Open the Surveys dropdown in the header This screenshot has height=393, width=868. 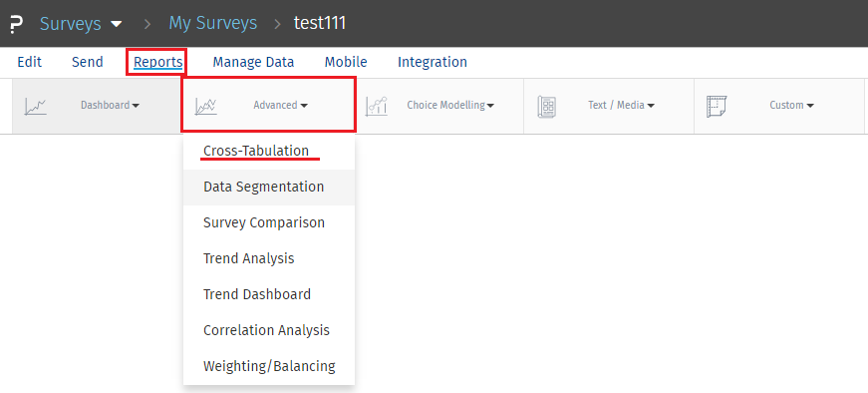coord(81,24)
